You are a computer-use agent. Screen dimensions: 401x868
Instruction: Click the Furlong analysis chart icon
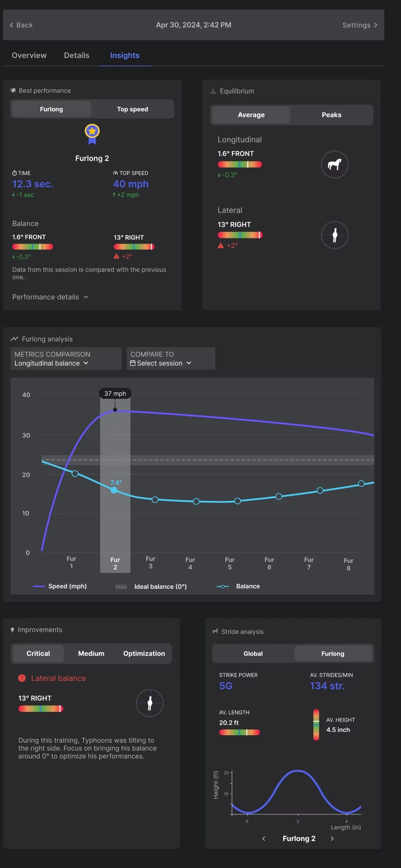tap(14, 339)
